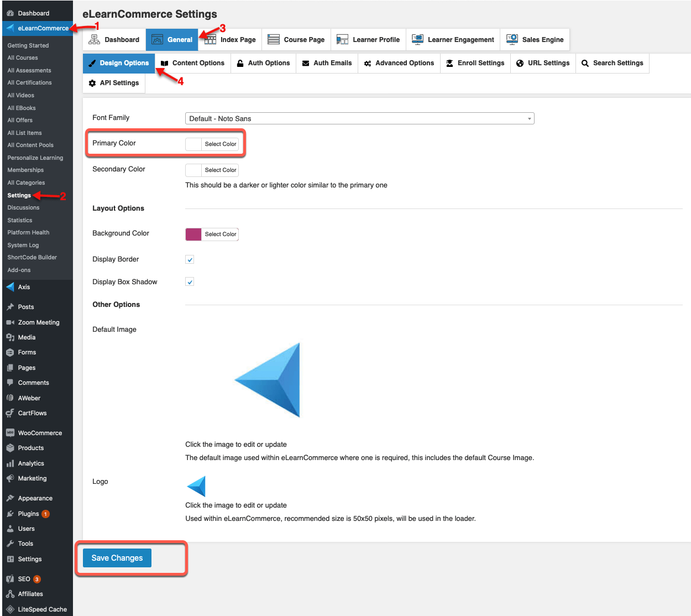Viewport: 691px width, 616px height.
Task: Click the Affiliates icon in sidebar
Action: coord(10,594)
